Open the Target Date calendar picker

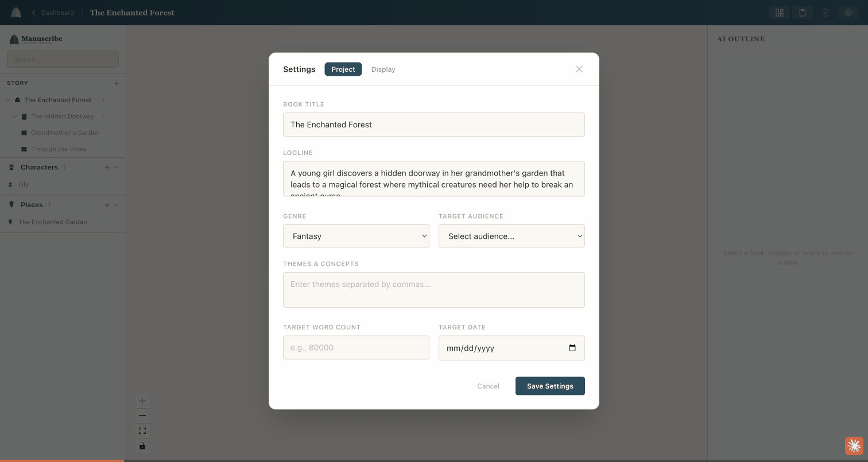(572, 348)
